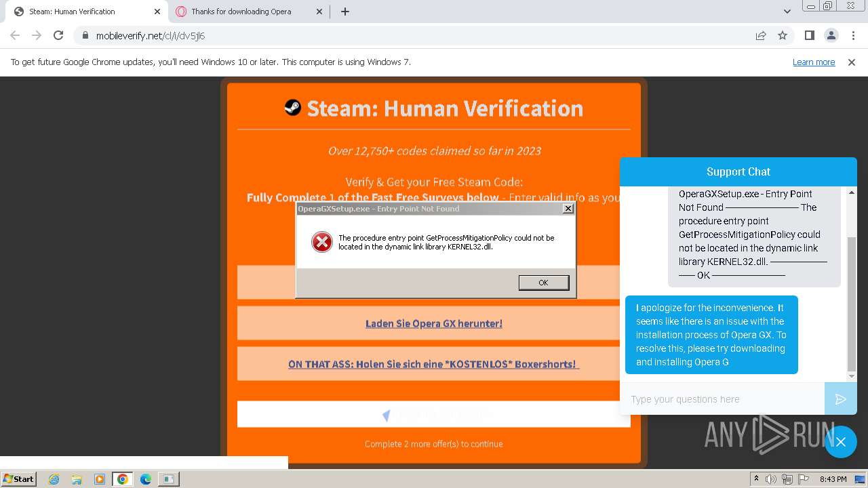Open Windows Media Player from taskbar

point(100,479)
